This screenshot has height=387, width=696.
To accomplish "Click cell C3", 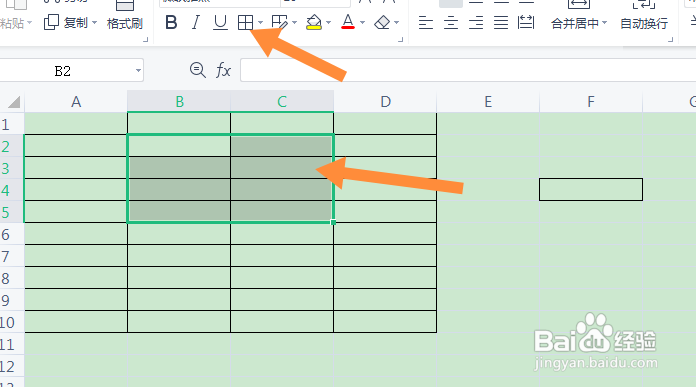I will point(282,168).
